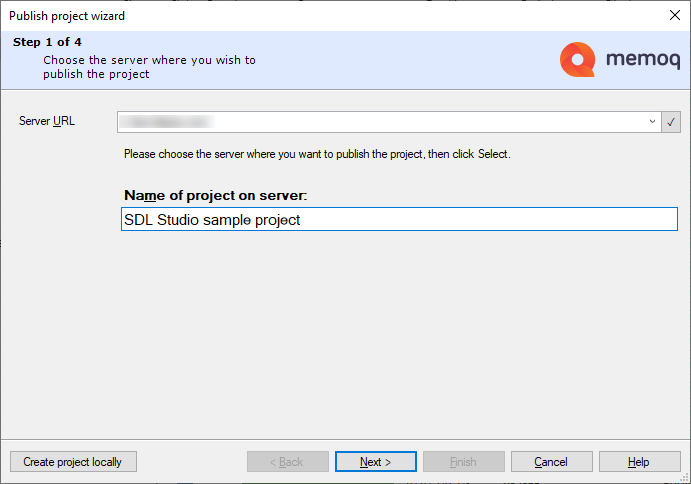Go to the next step with Next
The width and height of the screenshot is (691, 484).
375,462
